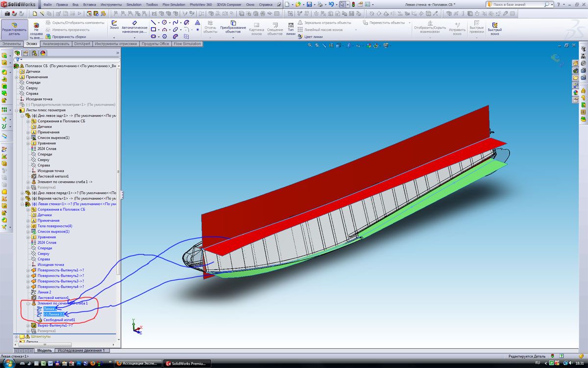
Task: Click the Rebuild traffic light icon
Action: coord(353,4)
